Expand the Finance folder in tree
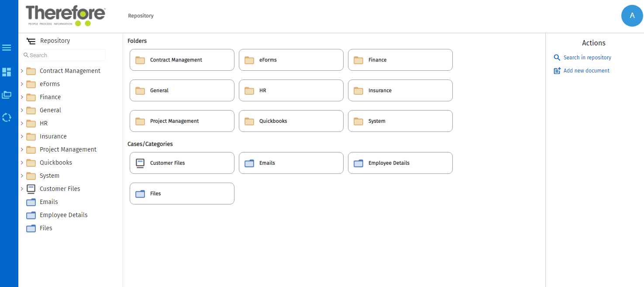 (22, 97)
